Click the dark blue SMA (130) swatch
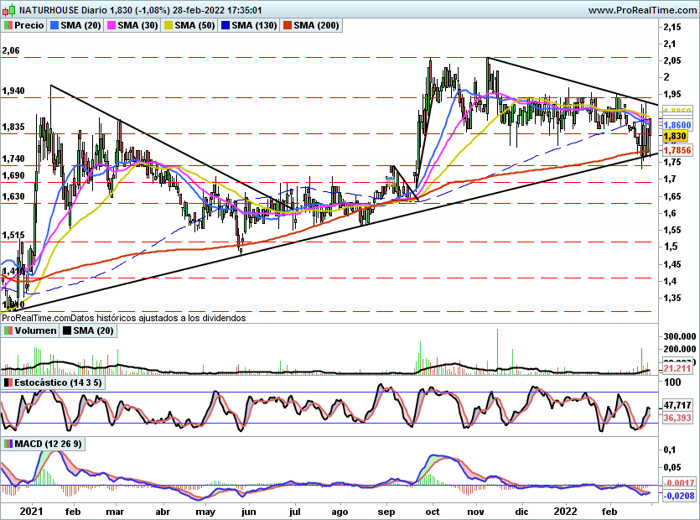700x520 pixels. (x=225, y=25)
